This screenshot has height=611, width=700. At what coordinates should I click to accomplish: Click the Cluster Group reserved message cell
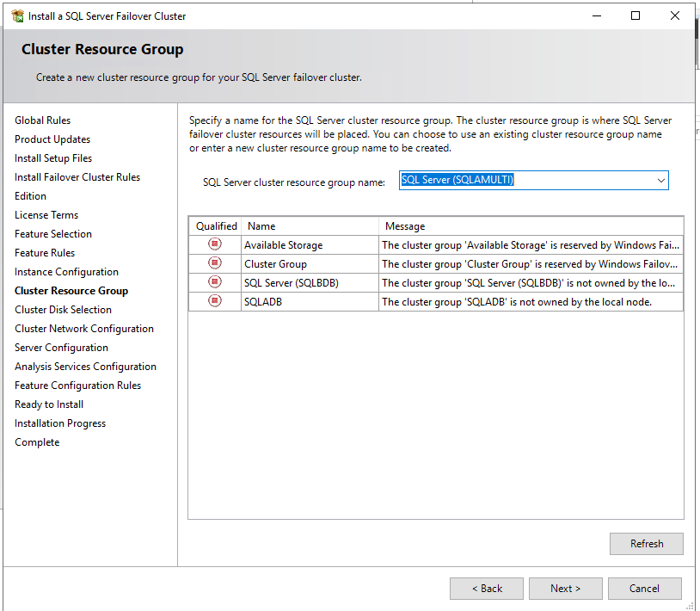point(531,264)
